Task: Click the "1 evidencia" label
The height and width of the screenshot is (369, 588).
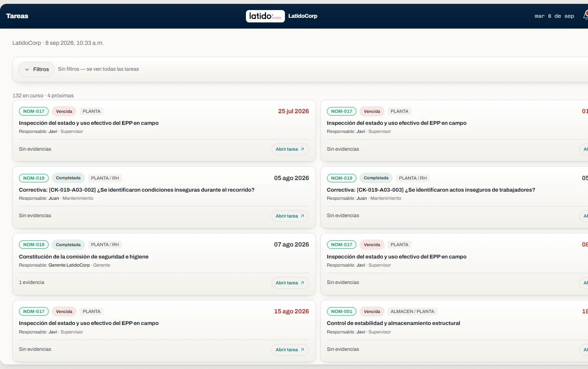Action: [32, 282]
